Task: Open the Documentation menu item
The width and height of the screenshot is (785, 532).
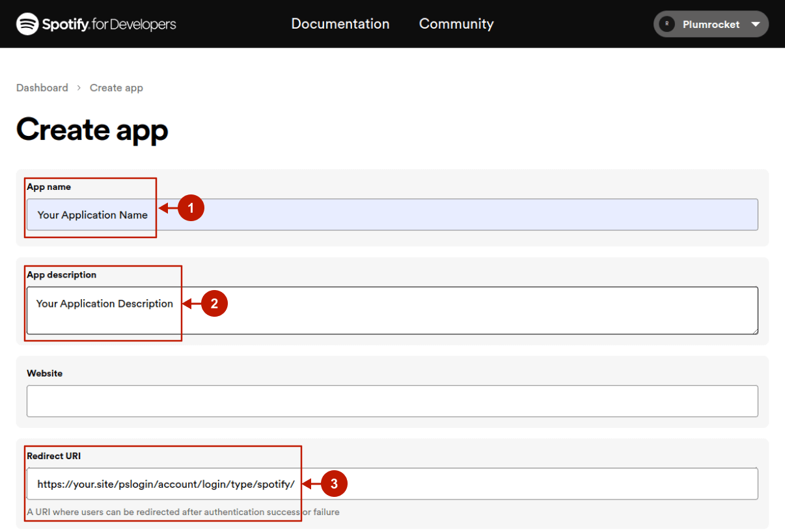Action: pos(340,24)
